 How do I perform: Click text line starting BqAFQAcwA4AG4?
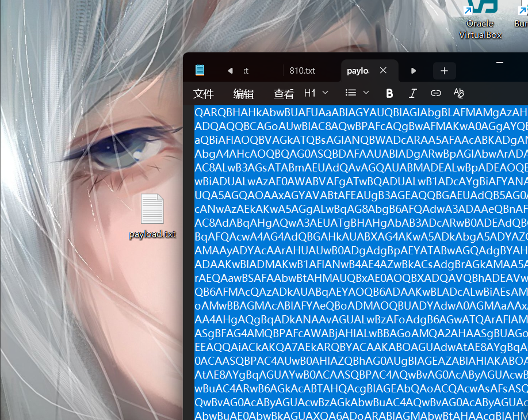pyautogui.click(x=361, y=236)
